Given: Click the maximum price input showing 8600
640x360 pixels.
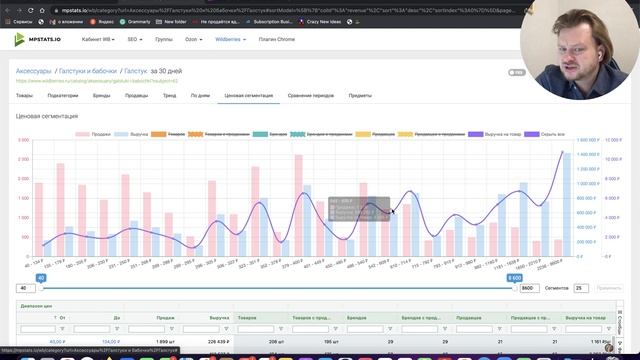Looking at the screenshot, I should point(529,288).
